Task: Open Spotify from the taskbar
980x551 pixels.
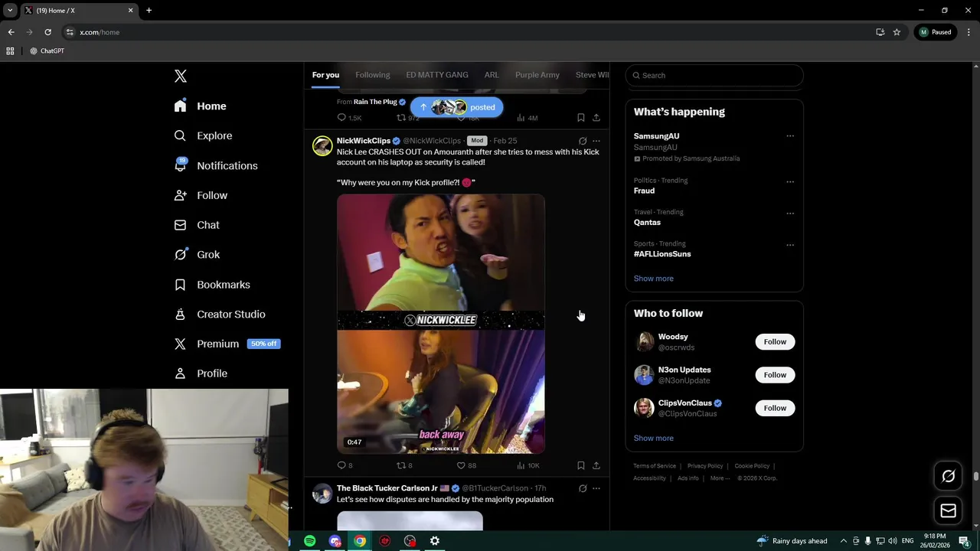Action: (309, 541)
